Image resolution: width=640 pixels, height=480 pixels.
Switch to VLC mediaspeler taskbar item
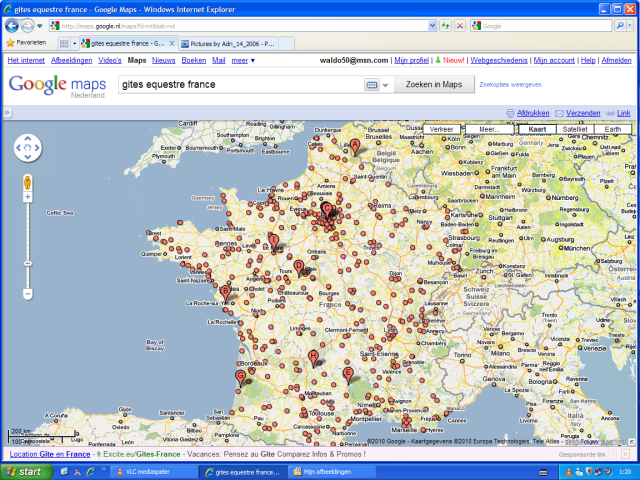pos(154,472)
